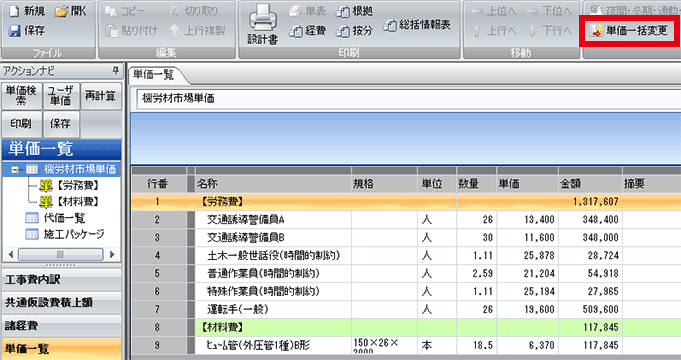The height and width of the screenshot is (360, 681).
Task: Open the 按分 print report
Action: 354,31
